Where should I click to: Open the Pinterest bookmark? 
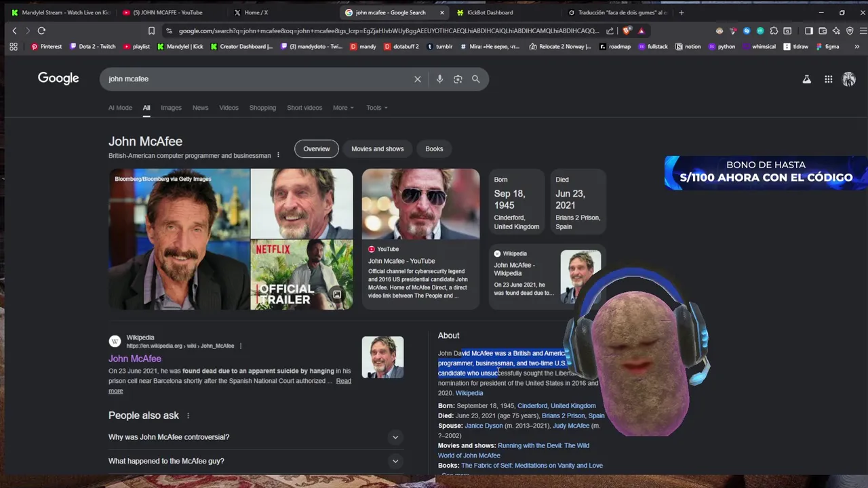pos(46,47)
